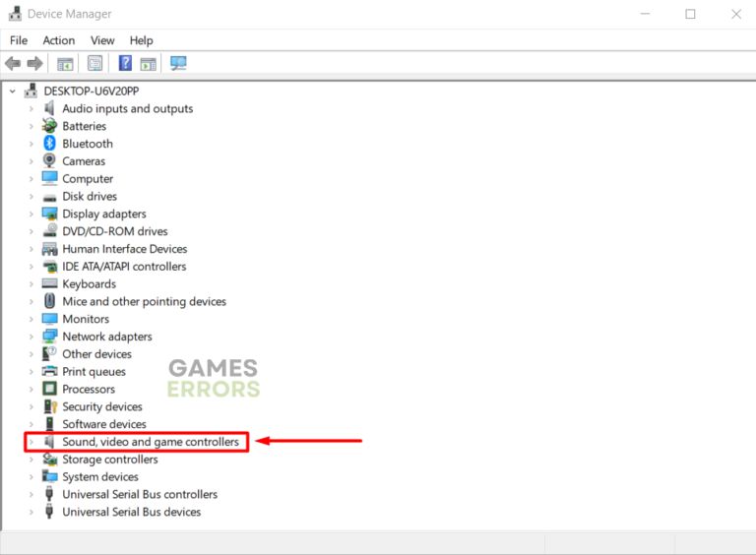Click Show/Hide console tree icon
Image resolution: width=756 pixels, height=555 pixels.
click(x=65, y=64)
